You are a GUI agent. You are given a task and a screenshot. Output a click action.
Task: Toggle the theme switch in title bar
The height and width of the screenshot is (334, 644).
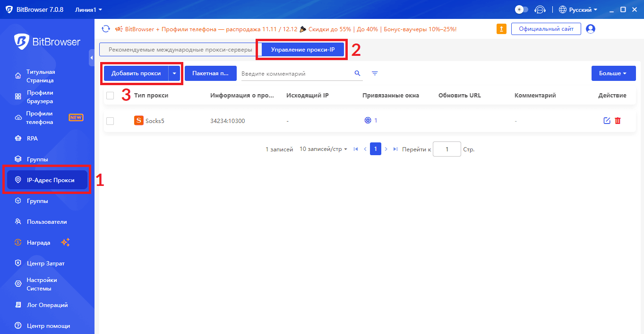(x=522, y=9)
